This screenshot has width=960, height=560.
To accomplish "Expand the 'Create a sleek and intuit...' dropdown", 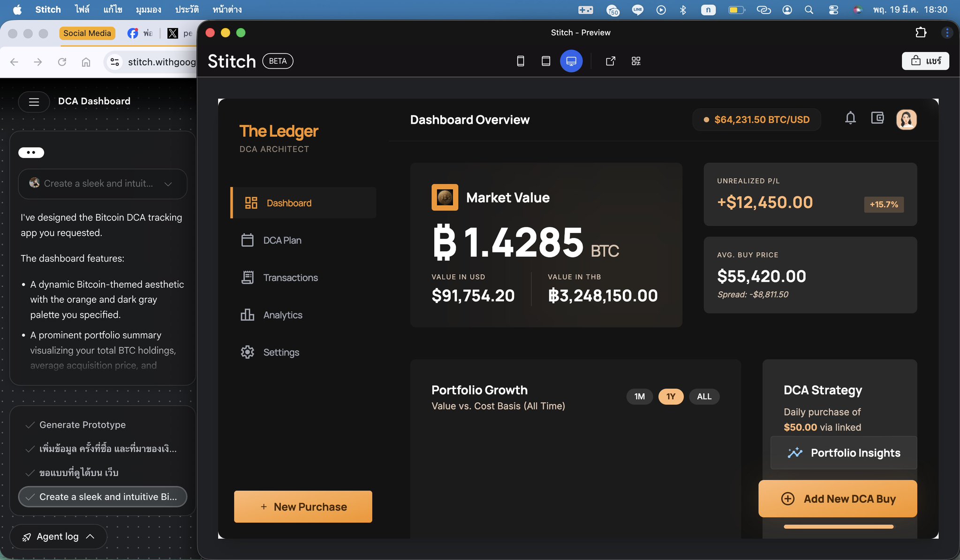I will [168, 184].
